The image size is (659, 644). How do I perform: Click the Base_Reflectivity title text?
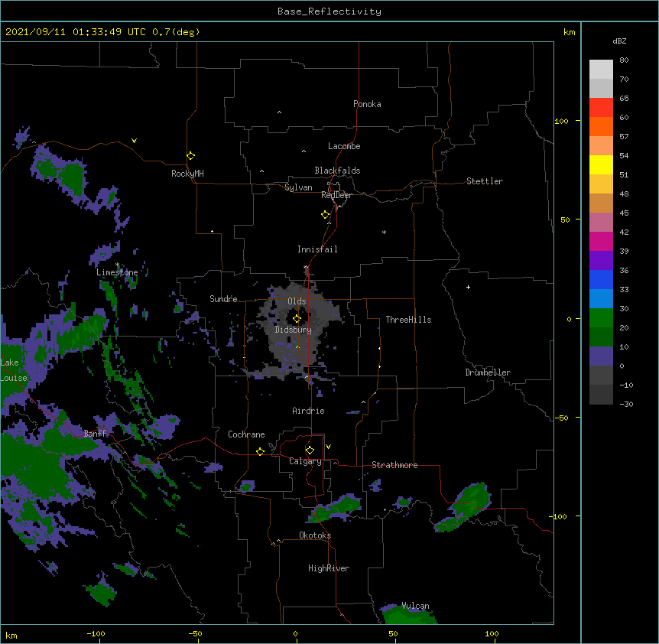[329, 11]
